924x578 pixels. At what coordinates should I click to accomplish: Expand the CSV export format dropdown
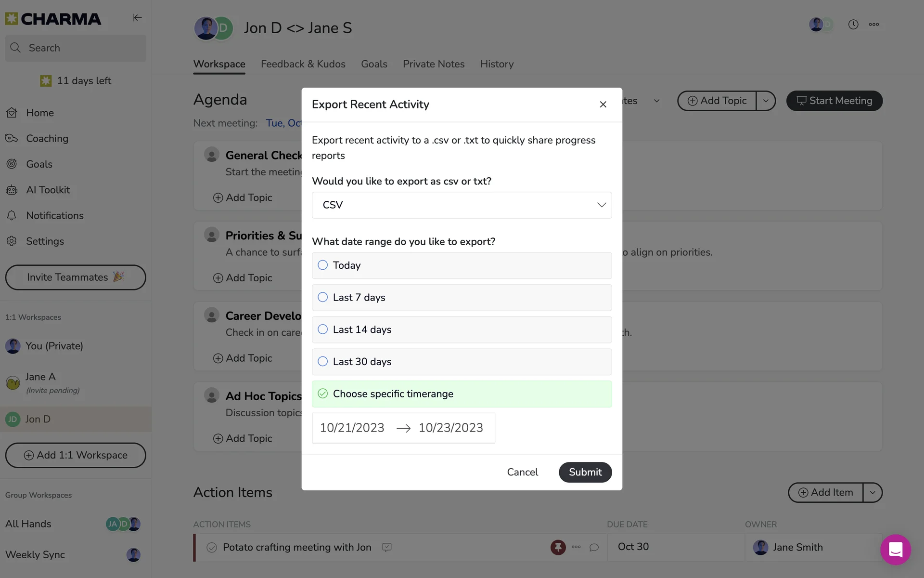(461, 205)
